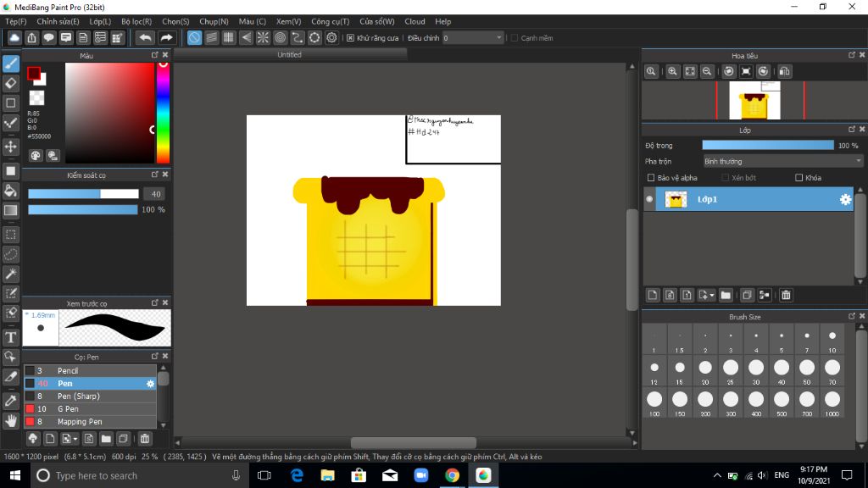
Task: Expand add-brush dropdown in brush panel
Action: tap(75, 439)
